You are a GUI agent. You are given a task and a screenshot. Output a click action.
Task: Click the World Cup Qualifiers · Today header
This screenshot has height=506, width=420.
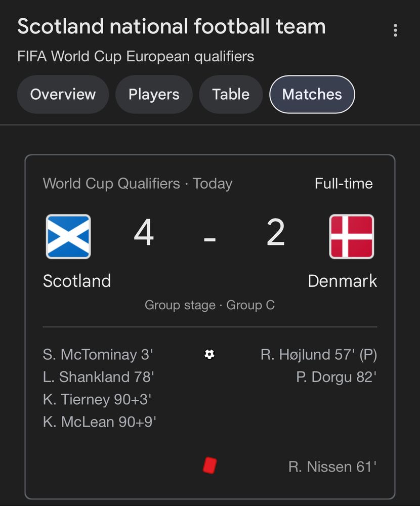tap(138, 184)
